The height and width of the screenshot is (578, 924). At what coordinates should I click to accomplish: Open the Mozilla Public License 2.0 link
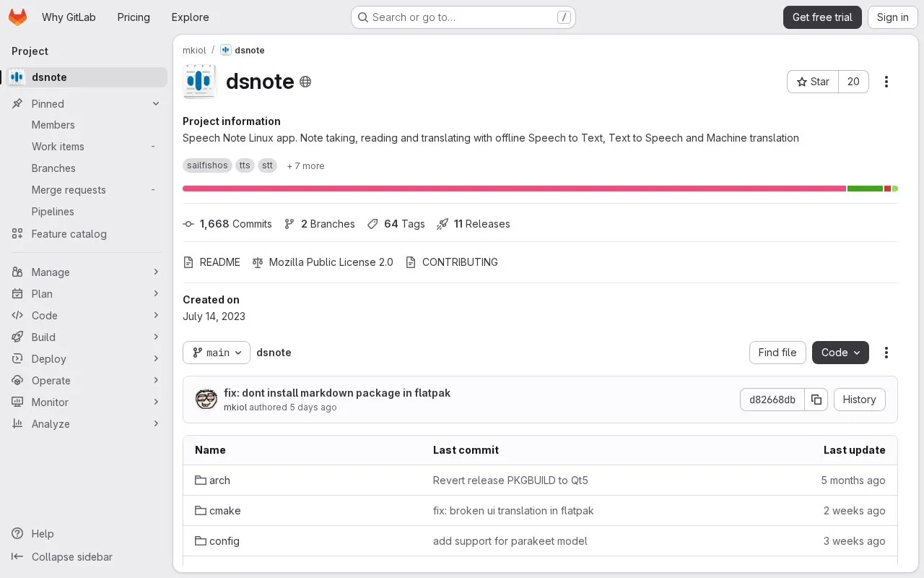323,262
